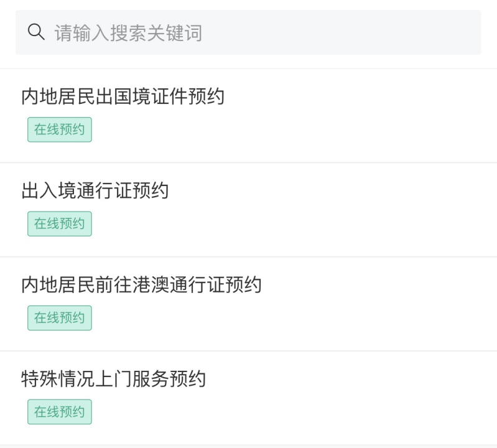Screen dimensions: 497x448
Task: Start booking for the 港澳通行证 service
Action: pyautogui.click(x=60, y=318)
